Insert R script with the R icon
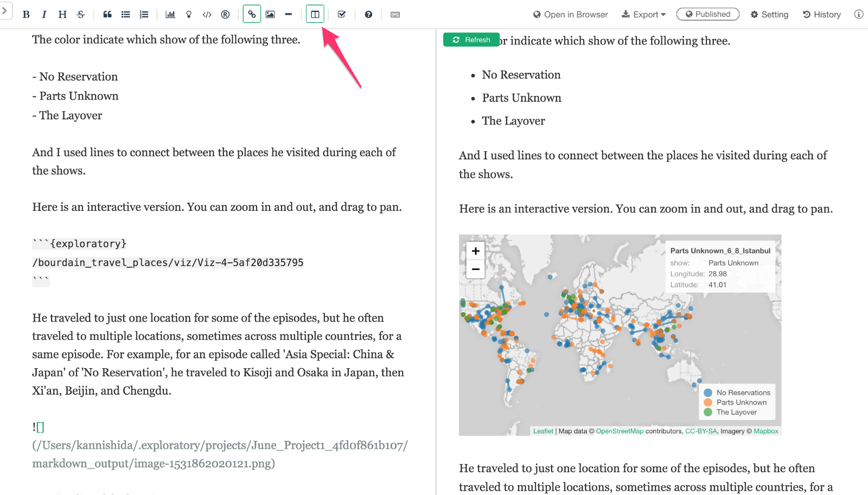868x495 pixels. tap(225, 15)
